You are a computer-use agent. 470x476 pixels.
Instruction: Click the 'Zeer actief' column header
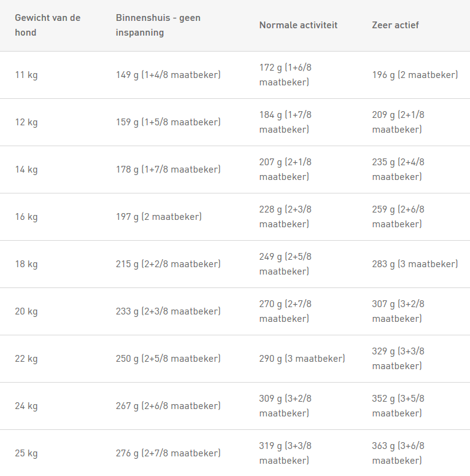(395, 25)
